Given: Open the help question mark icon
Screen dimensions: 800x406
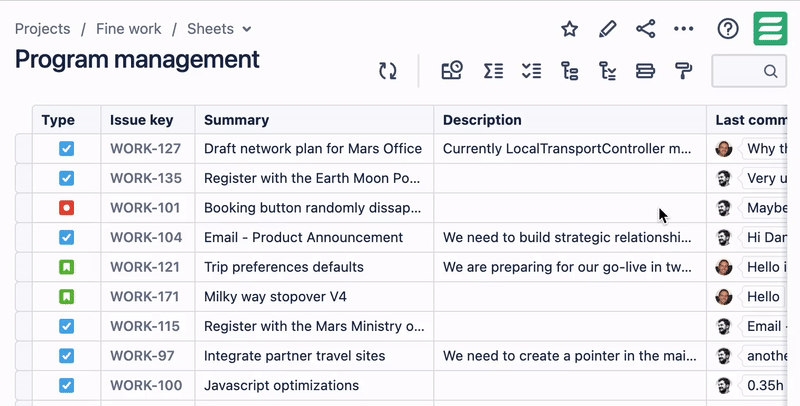Looking at the screenshot, I should tap(728, 29).
